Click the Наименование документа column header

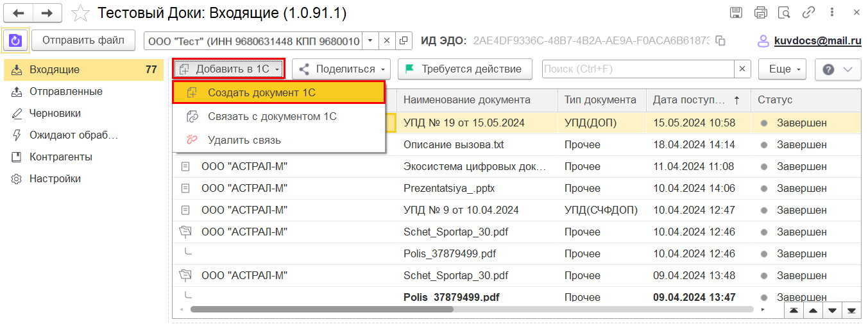(x=478, y=100)
